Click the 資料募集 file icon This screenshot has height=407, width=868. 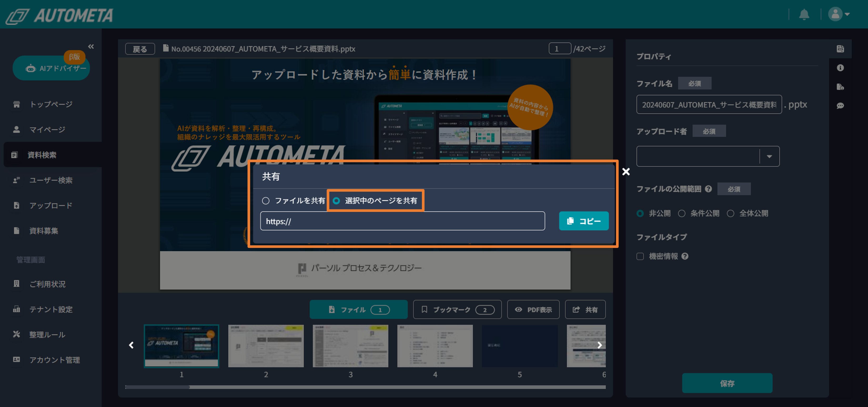pyautogui.click(x=17, y=231)
